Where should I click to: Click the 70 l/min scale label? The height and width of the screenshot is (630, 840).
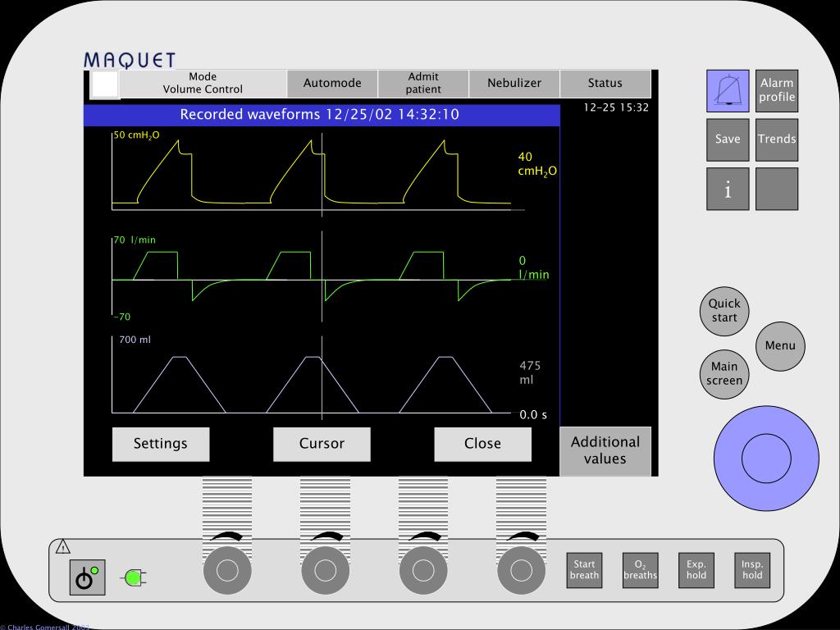click(135, 240)
